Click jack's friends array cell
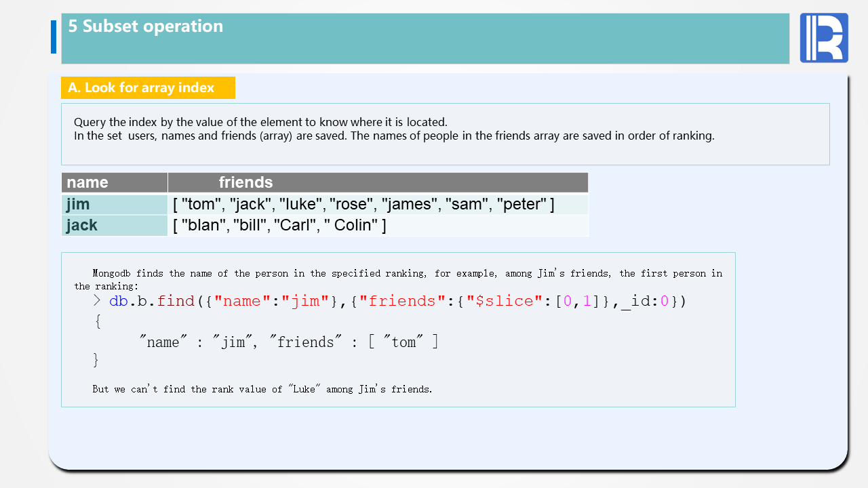The image size is (868, 488). tap(279, 225)
